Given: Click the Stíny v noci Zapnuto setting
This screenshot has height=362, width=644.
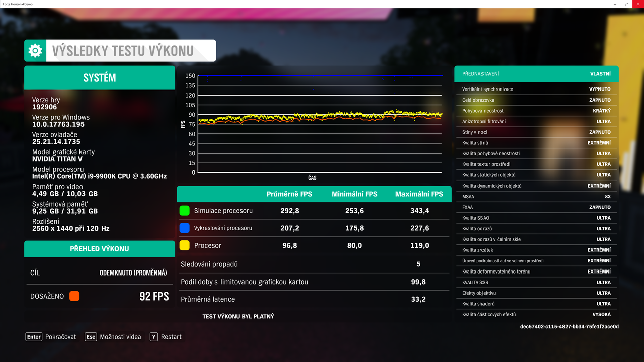Looking at the screenshot, I should pos(536,132).
